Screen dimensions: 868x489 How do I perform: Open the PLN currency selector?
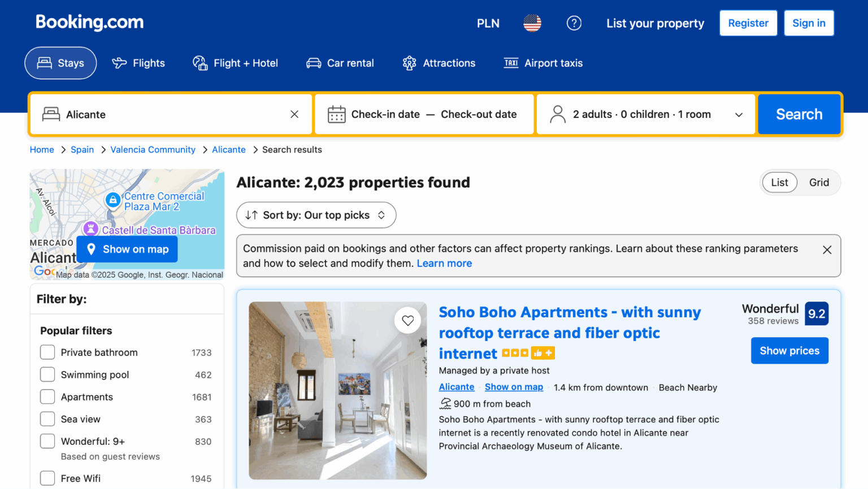488,23
